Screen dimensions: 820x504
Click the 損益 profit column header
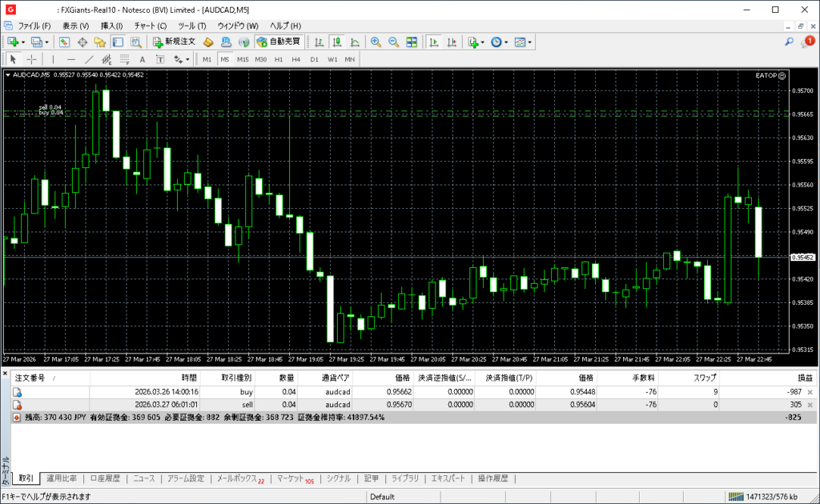tap(804, 378)
